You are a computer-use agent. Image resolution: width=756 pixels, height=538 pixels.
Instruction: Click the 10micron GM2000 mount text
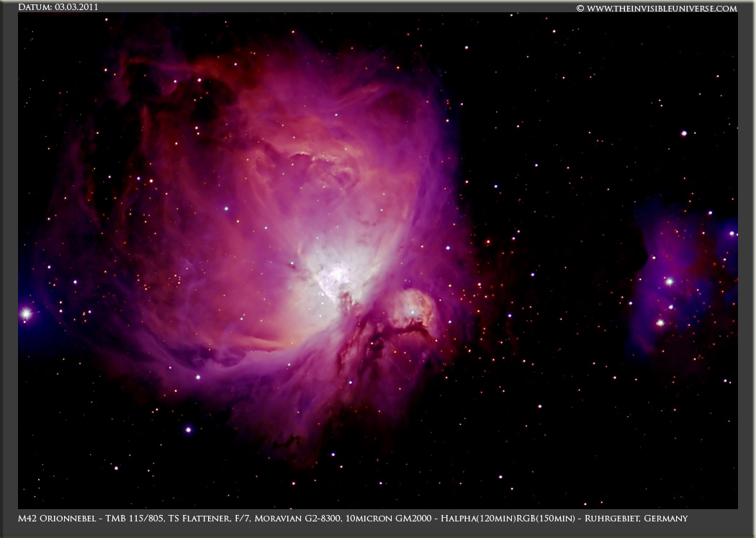click(384, 519)
